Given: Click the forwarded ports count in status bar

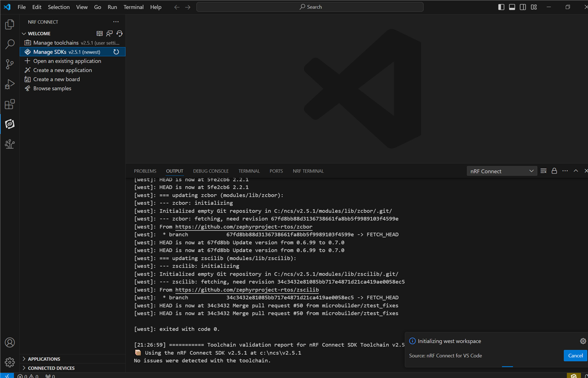Looking at the screenshot, I should point(50,376).
